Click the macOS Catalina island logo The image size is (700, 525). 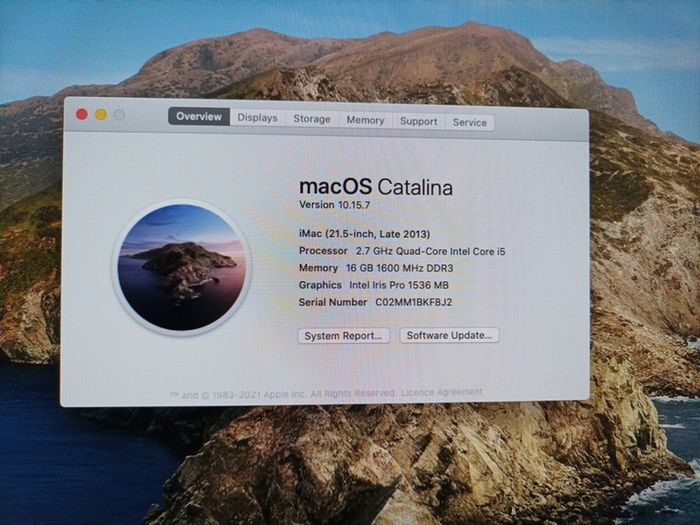tap(181, 267)
